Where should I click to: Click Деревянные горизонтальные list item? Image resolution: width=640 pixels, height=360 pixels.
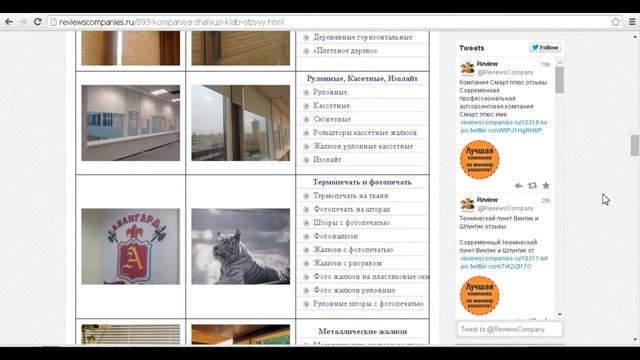(x=362, y=37)
